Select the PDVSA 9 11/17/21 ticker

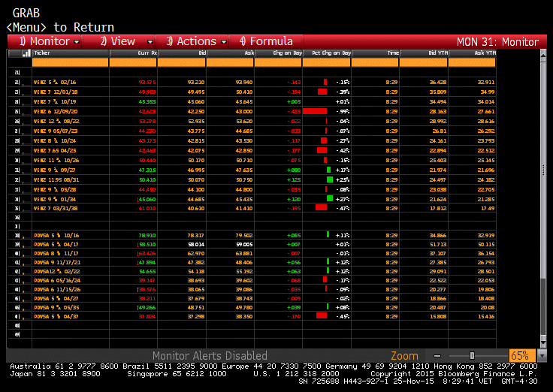(x=58, y=263)
